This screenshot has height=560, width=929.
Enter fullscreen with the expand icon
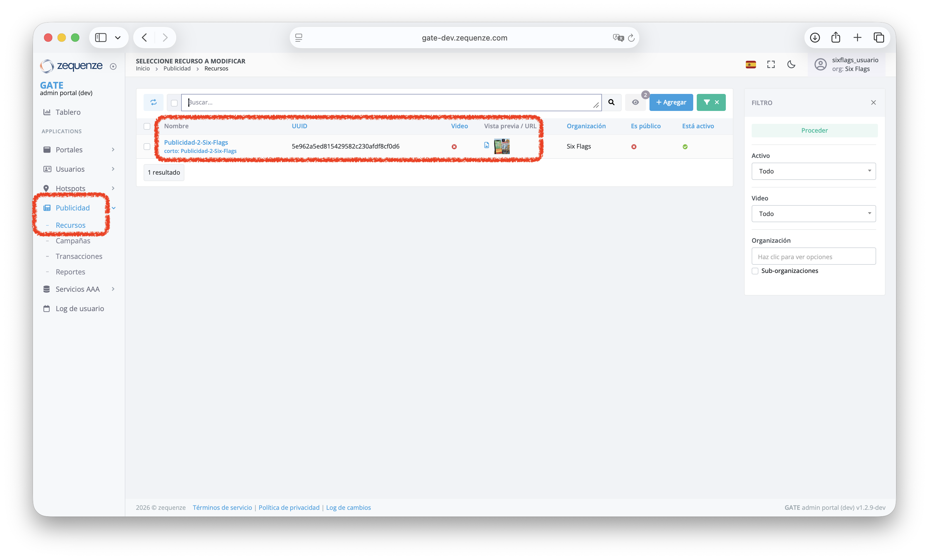pyautogui.click(x=771, y=65)
